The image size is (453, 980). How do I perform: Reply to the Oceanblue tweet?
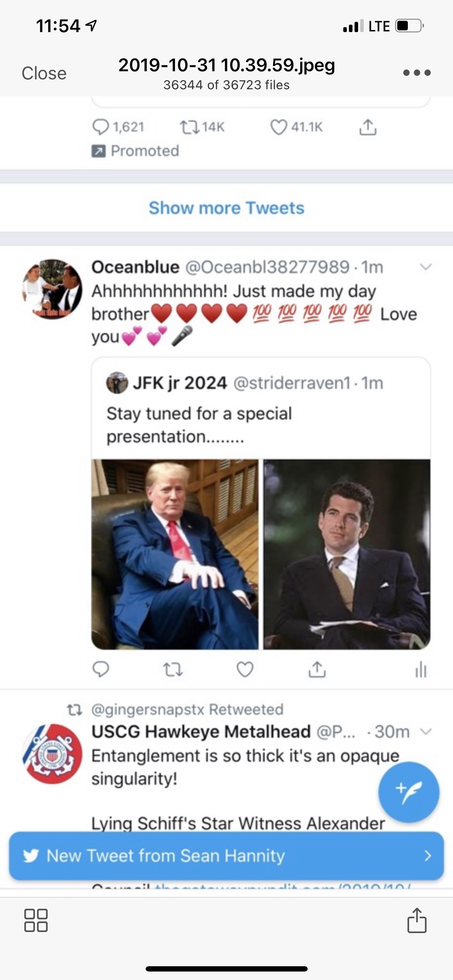101,670
